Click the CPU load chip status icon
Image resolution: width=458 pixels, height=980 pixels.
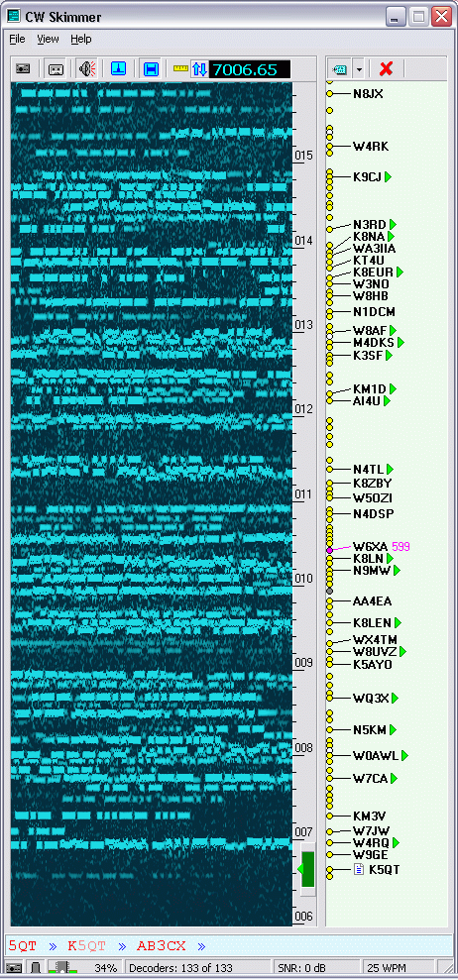62,967
